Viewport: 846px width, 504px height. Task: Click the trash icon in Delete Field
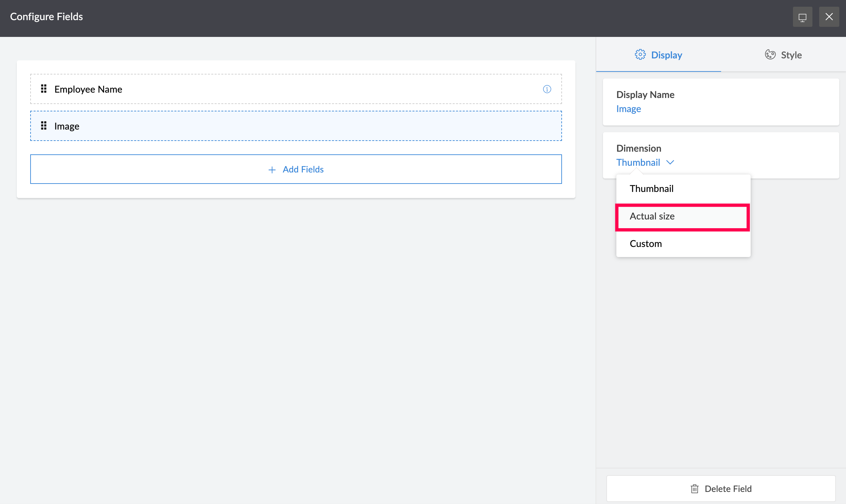695,489
